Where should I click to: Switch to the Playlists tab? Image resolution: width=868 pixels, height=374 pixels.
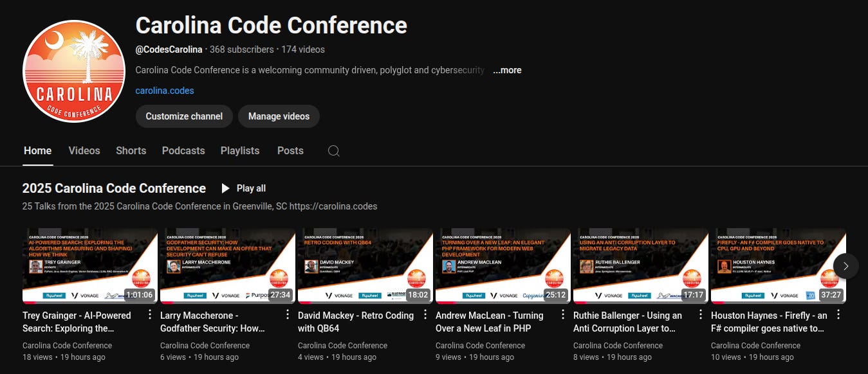point(240,150)
